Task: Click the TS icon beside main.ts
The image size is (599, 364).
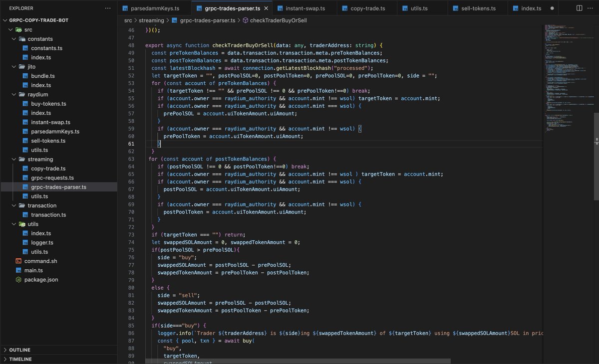Action: [x=18, y=270]
